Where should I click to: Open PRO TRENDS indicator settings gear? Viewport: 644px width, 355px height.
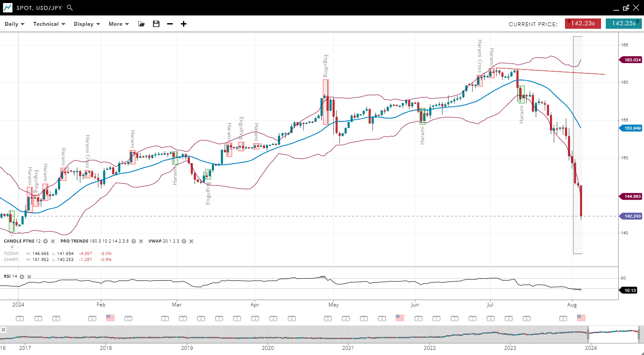click(134, 241)
